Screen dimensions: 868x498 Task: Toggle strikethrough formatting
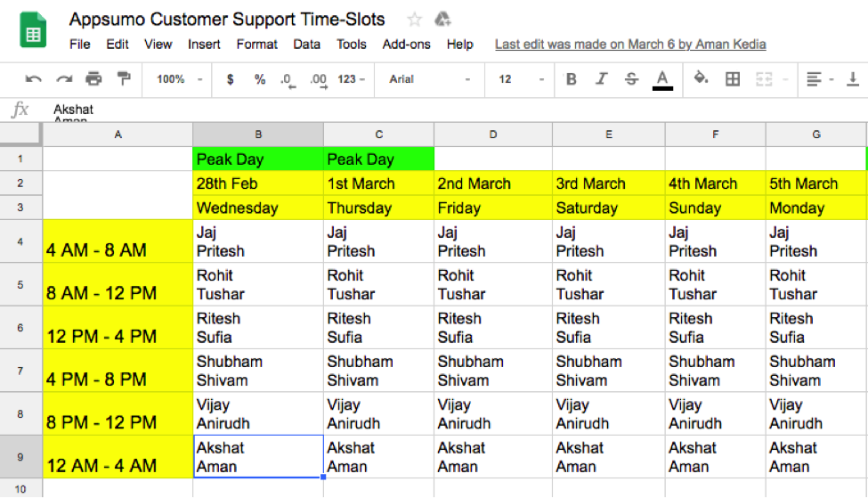coord(631,79)
